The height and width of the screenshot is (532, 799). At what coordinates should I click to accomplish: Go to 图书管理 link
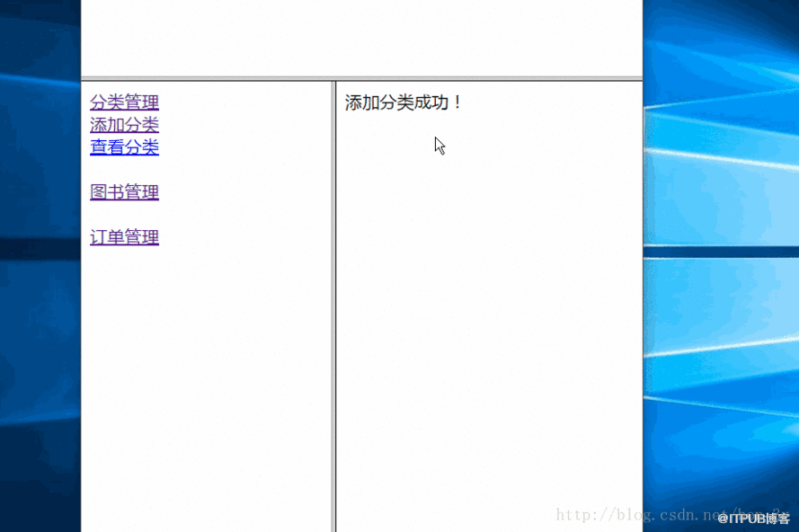pyautogui.click(x=124, y=192)
